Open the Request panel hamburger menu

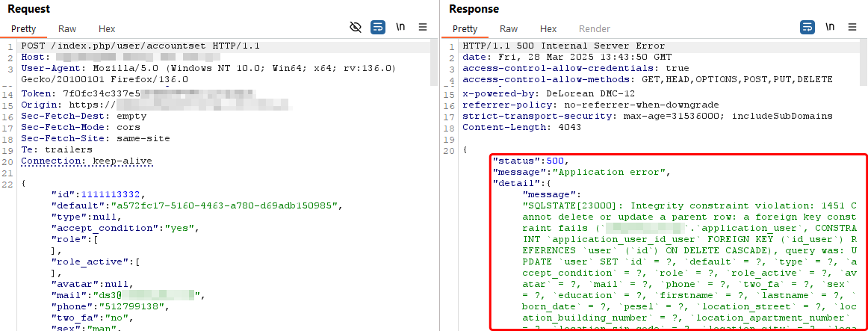tap(423, 27)
